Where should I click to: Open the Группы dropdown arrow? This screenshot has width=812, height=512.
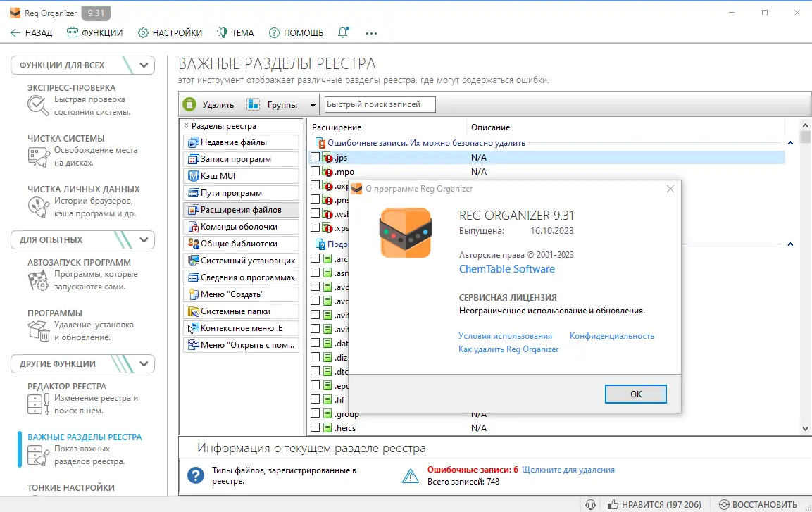(x=313, y=105)
